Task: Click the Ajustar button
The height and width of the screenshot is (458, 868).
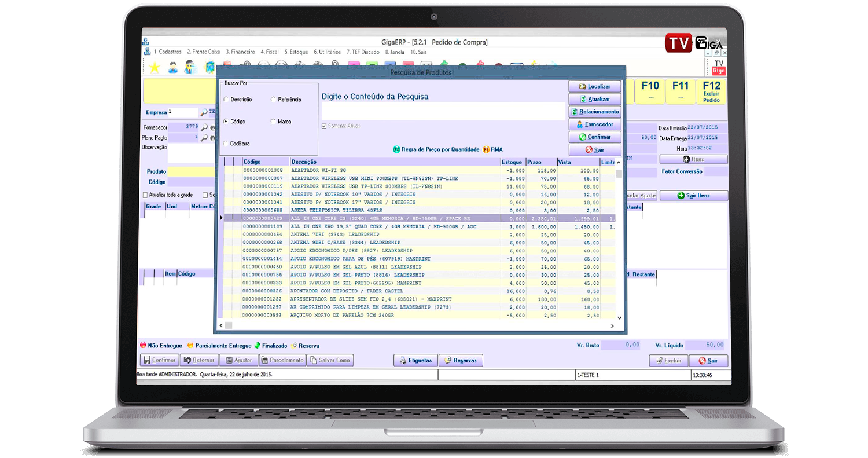Action: tap(238, 360)
